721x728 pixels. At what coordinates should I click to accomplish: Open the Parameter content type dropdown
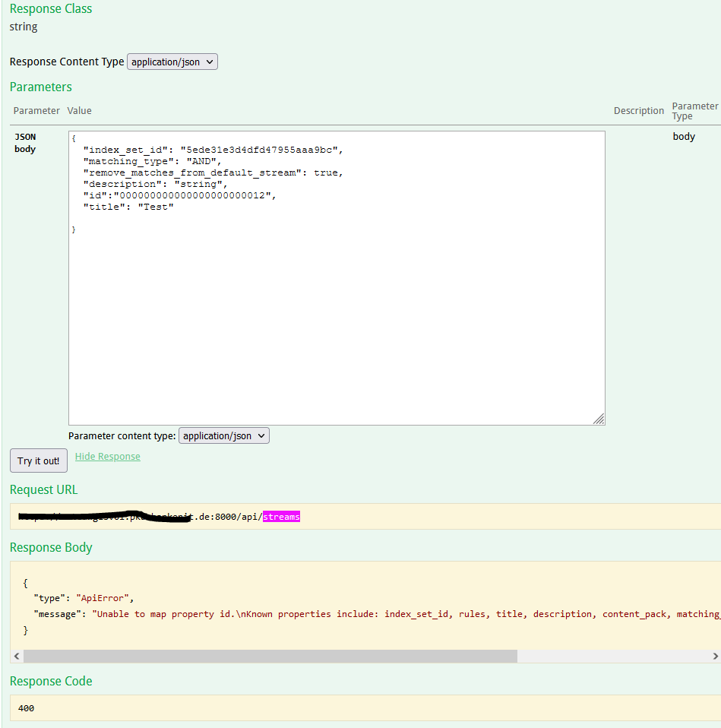[223, 435]
